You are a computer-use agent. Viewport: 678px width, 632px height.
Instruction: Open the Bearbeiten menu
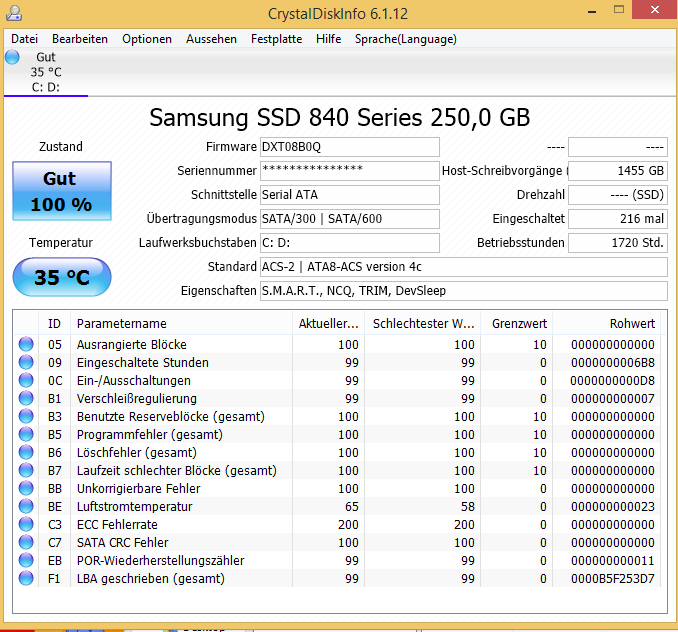(80, 39)
